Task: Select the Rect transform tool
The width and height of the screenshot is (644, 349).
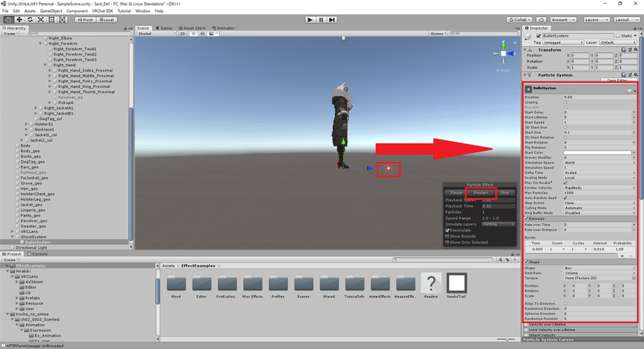Action: click(52, 19)
